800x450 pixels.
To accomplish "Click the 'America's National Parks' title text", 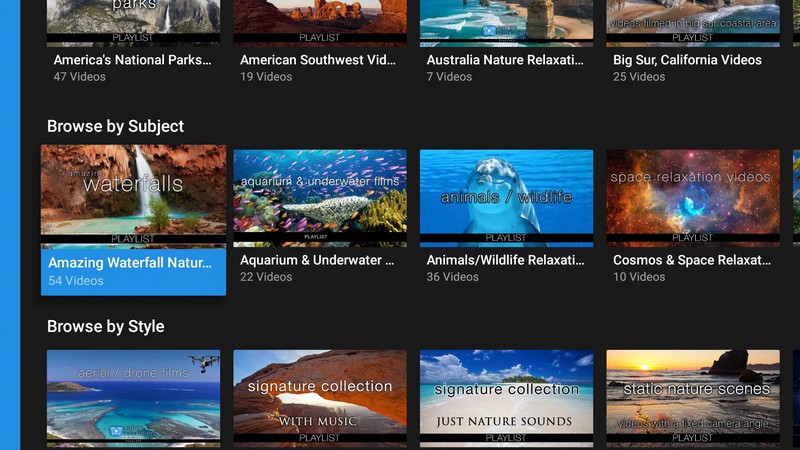I will click(x=132, y=60).
